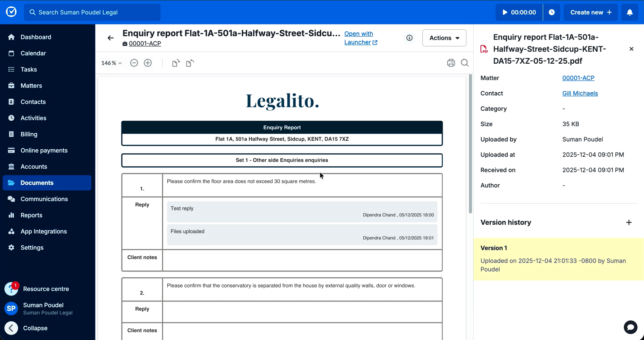This screenshot has height=340, width=644.
Task: Expand the Actions dropdown menu
Action: coord(444,38)
